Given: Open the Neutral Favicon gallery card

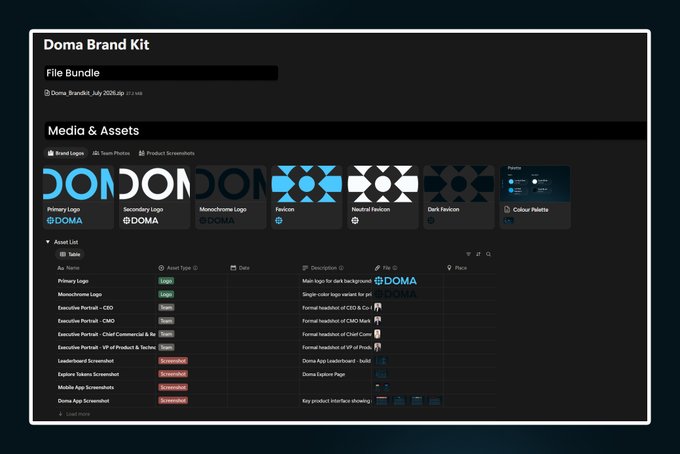Looking at the screenshot, I should (x=383, y=197).
